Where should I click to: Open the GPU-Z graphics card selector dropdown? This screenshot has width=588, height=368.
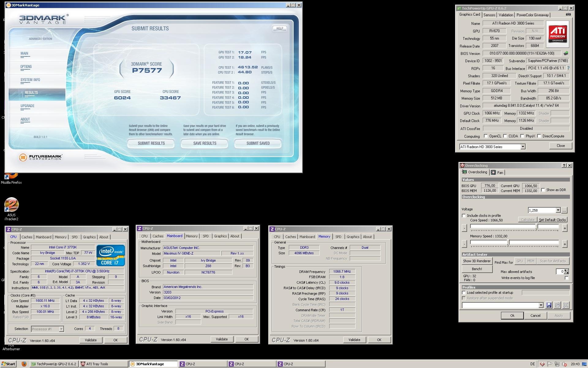pos(523,147)
